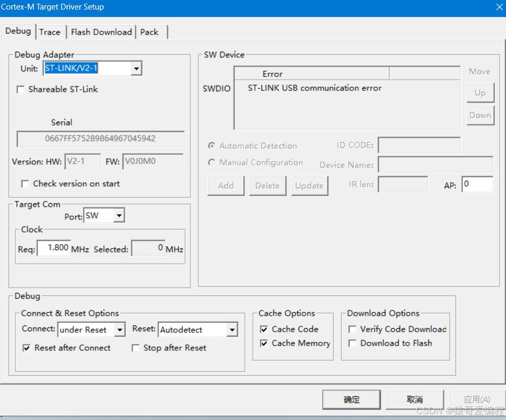Click the Move Down button
506x420 pixels.
point(480,115)
